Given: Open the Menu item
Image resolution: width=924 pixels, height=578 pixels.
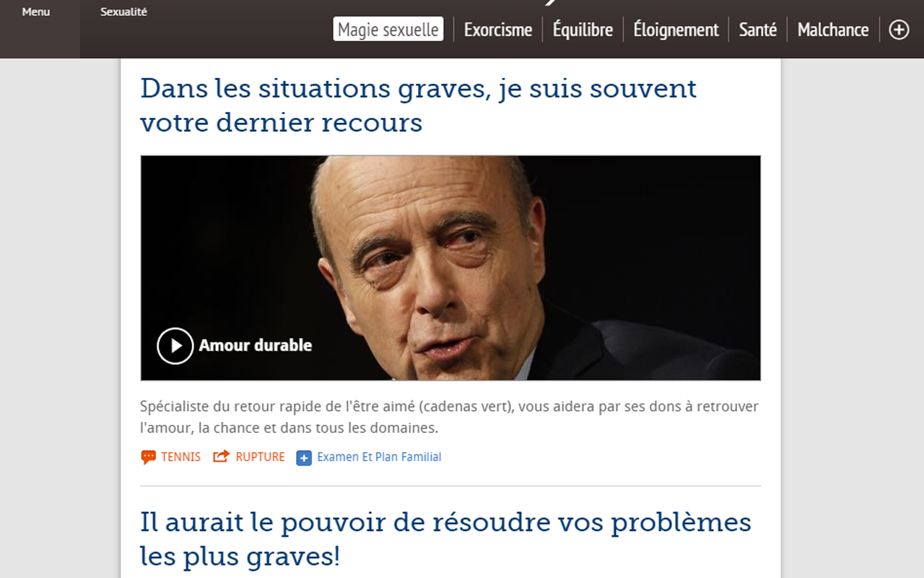Looking at the screenshot, I should point(36,12).
